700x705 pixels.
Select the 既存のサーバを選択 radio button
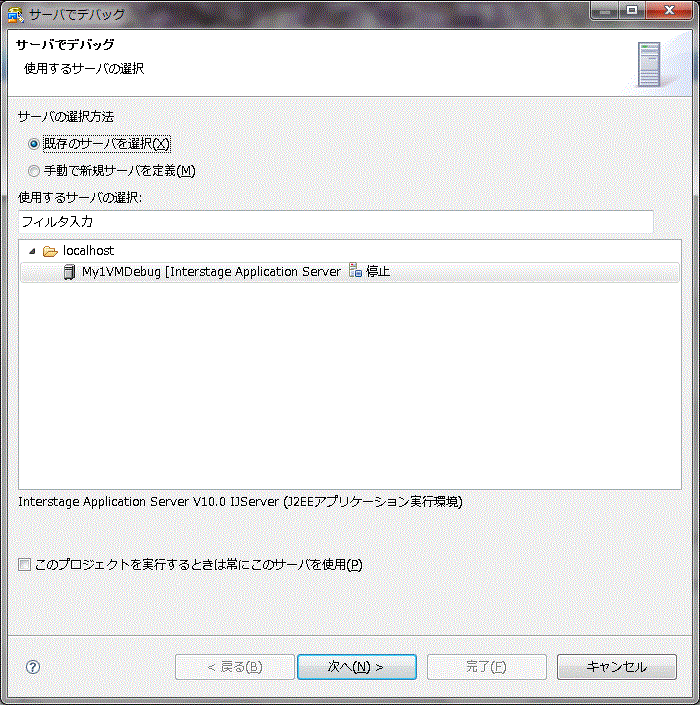coord(34,144)
